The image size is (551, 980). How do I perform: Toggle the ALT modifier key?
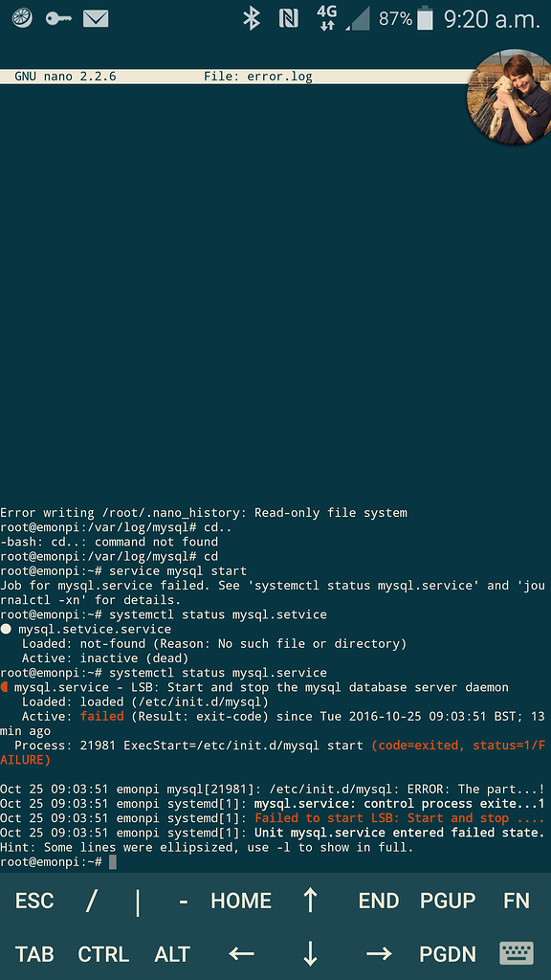(x=172, y=954)
